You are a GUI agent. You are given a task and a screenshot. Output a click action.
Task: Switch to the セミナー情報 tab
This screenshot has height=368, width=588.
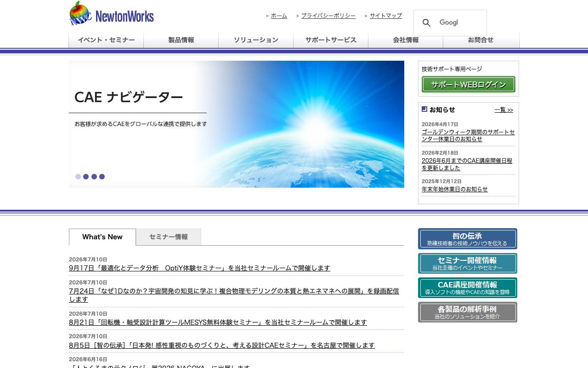pos(169,237)
